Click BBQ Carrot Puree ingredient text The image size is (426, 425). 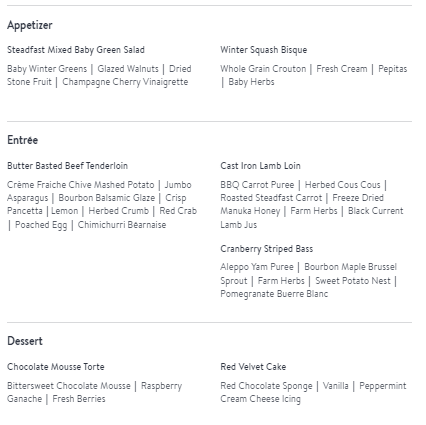[x=257, y=185]
